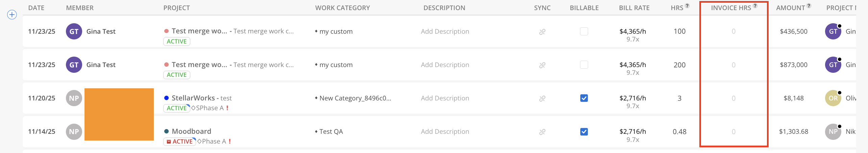
Task: Open New Category_8496c0 work category selector
Action: pyautogui.click(x=355, y=98)
